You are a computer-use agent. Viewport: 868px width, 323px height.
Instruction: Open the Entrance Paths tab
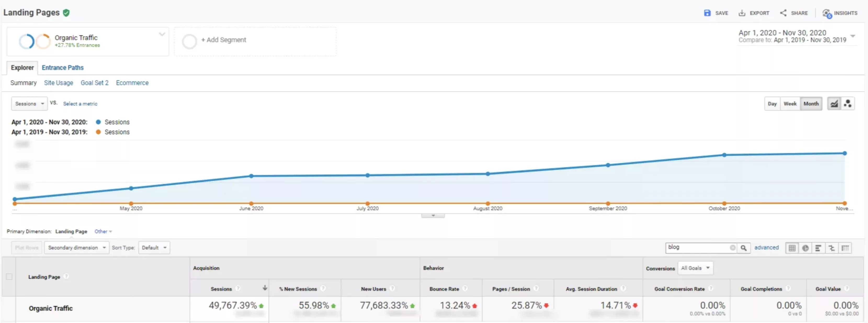pos(63,68)
